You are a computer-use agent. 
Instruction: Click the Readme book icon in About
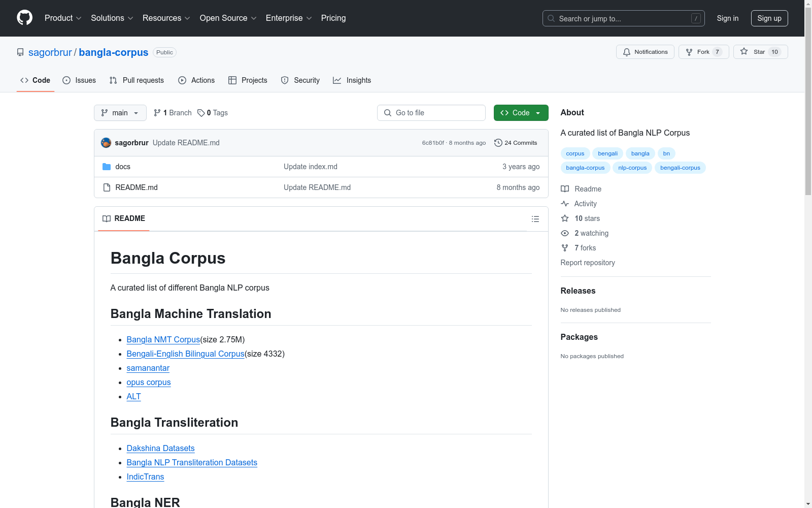(x=565, y=189)
